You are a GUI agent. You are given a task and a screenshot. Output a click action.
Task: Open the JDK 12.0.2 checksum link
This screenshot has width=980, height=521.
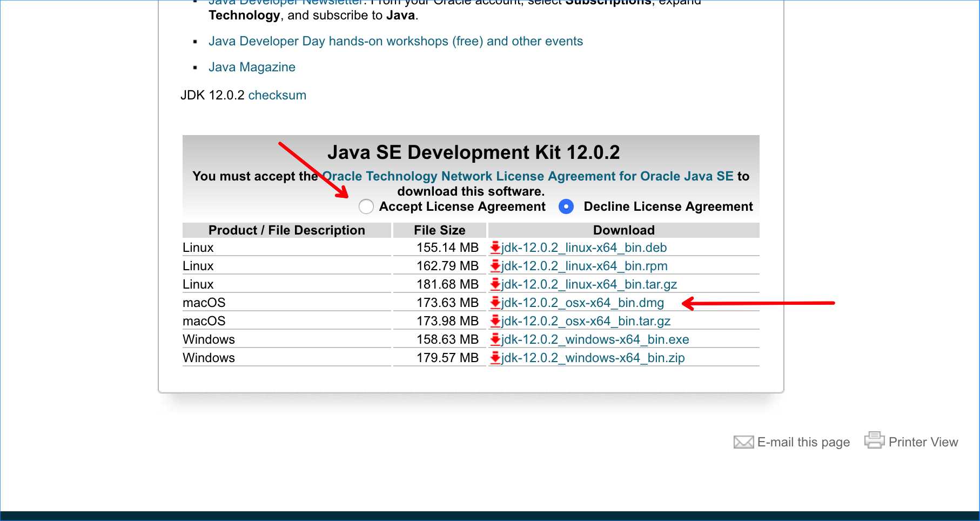[x=277, y=95]
